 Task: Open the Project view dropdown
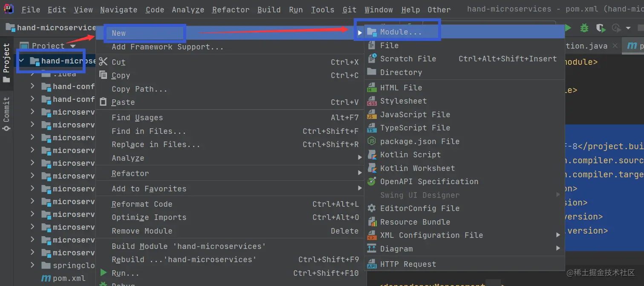72,46
